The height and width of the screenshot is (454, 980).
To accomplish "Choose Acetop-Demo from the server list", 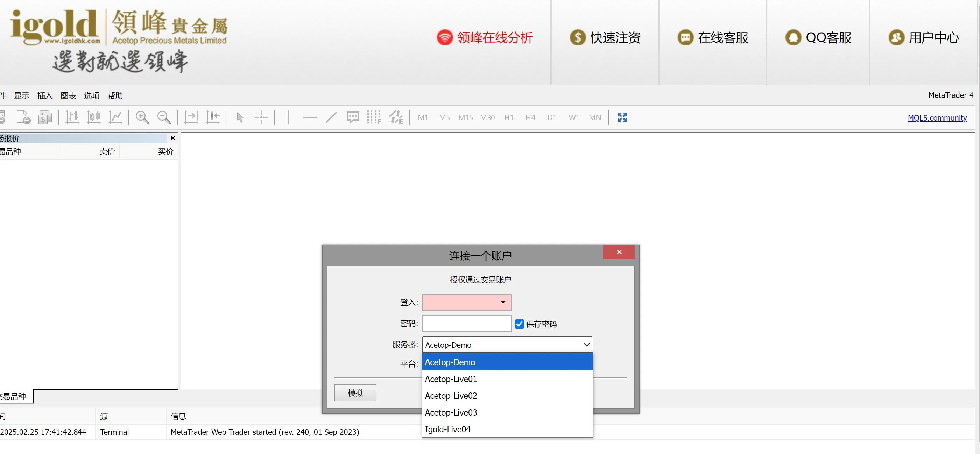I will click(x=508, y=362).
